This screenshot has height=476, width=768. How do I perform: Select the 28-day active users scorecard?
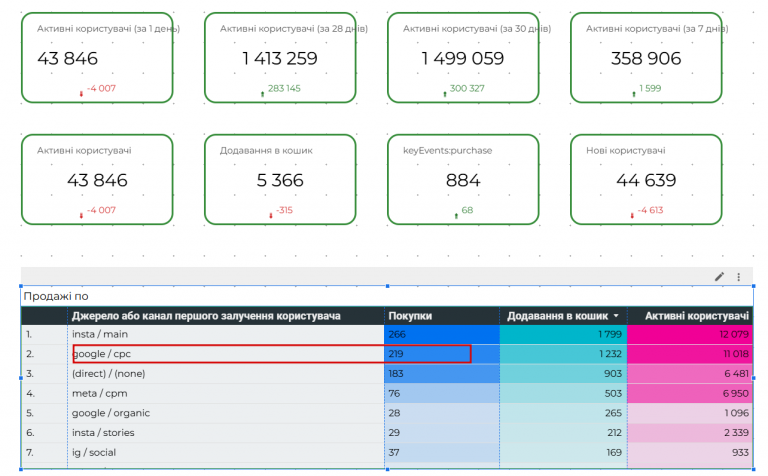click(280, 58)
